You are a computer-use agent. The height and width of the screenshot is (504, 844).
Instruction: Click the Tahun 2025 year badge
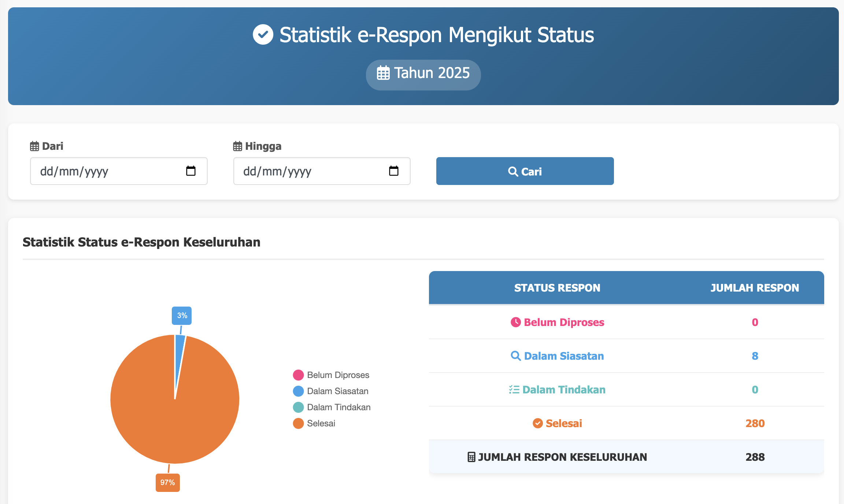tap(423, 75)
